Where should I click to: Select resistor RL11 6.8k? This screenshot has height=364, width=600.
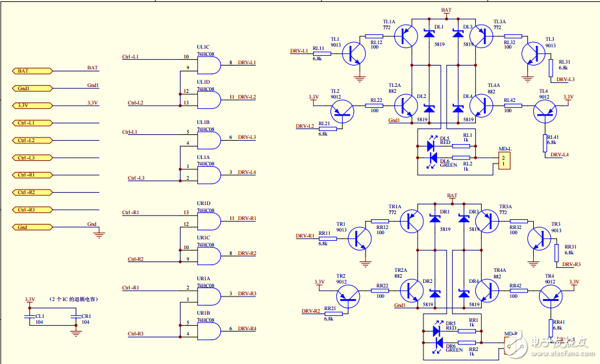click(x=321, y=53)
